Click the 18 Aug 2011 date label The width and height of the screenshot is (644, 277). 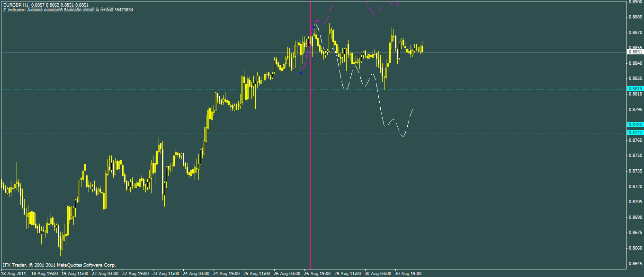[14, 273]
